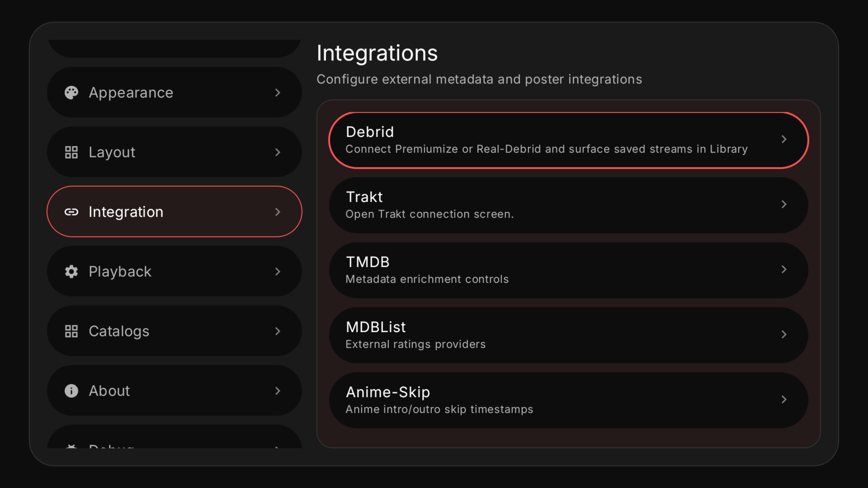The image size is (868, 488).
Task: Expand the Debrid chevron arrow
Action: click(x=784, y=139)
